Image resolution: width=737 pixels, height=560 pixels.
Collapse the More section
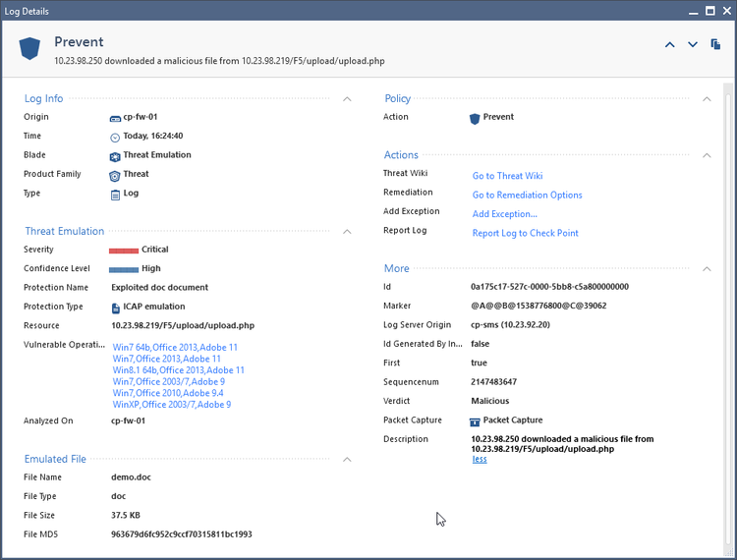coord(707,268)
